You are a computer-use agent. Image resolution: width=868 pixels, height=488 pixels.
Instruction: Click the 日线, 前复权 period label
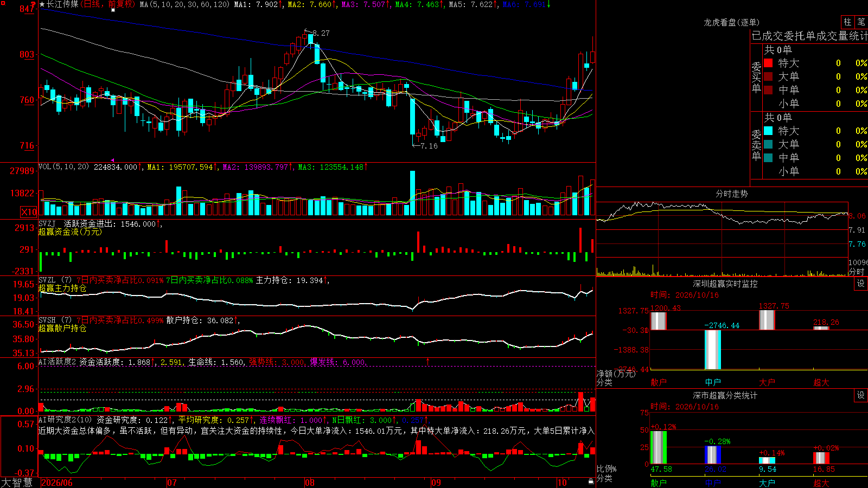[109, 4]
